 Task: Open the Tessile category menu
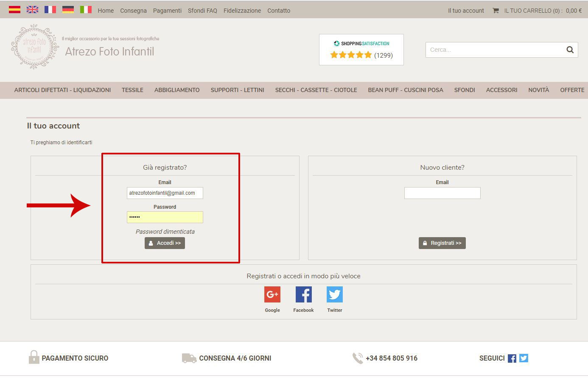point(132,90)
